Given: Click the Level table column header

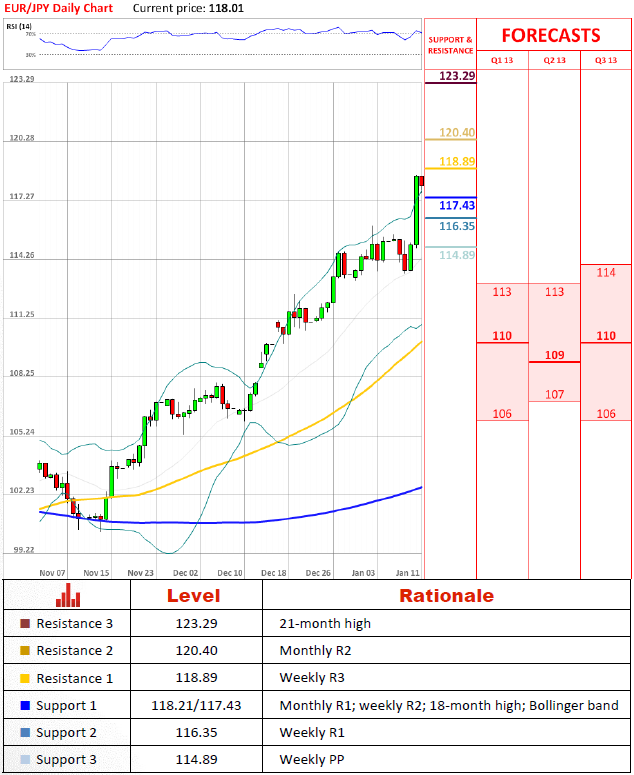Looking at the screenshot, I should [x=193, y=596].
